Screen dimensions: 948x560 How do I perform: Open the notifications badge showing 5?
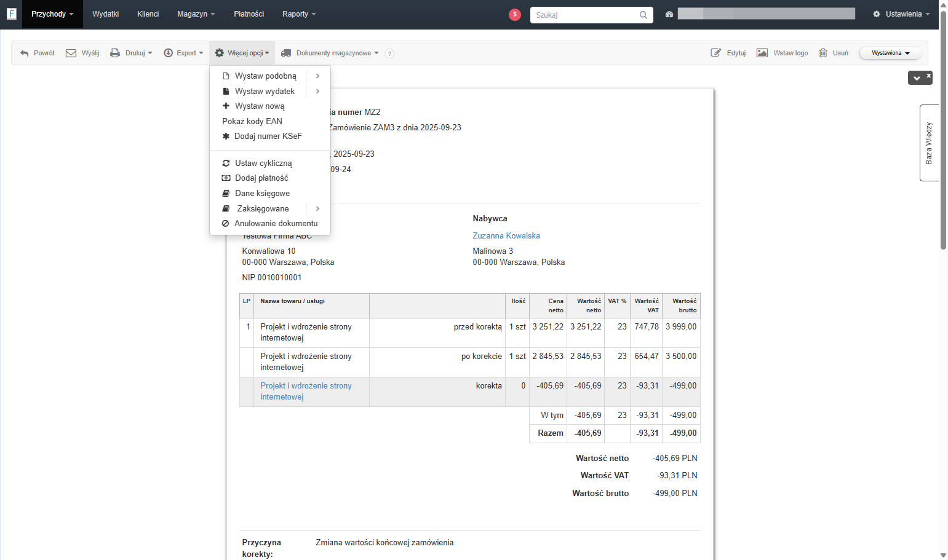(x=515, y=14)
